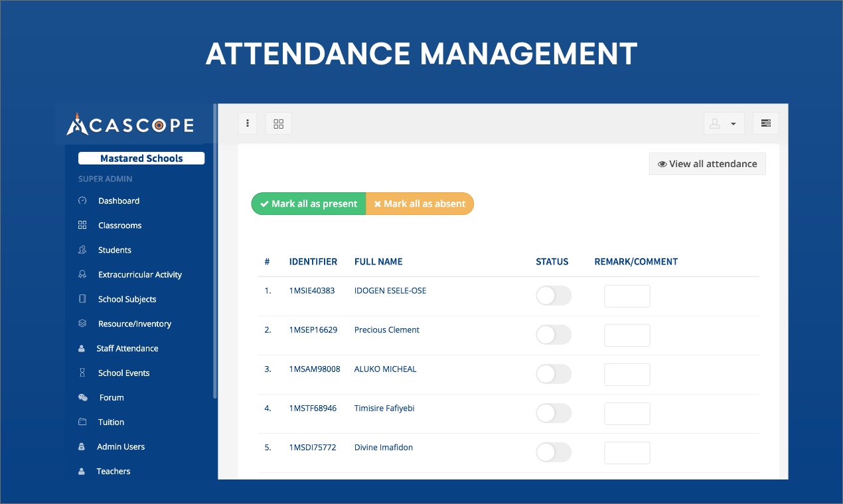This screenshot has height=504, width=843.
Task: Click identifier 1MSAM98008
Action: pyautogui.click(x=315, y=369)
